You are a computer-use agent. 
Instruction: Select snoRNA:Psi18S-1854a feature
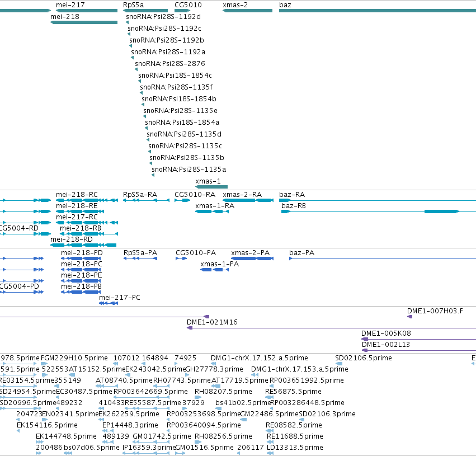(147, 129)
